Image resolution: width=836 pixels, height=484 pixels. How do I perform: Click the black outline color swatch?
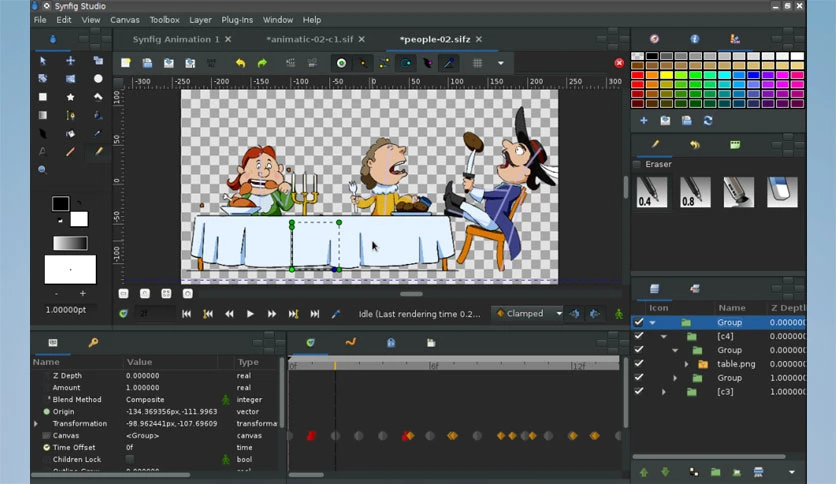[x=60, y=203]
